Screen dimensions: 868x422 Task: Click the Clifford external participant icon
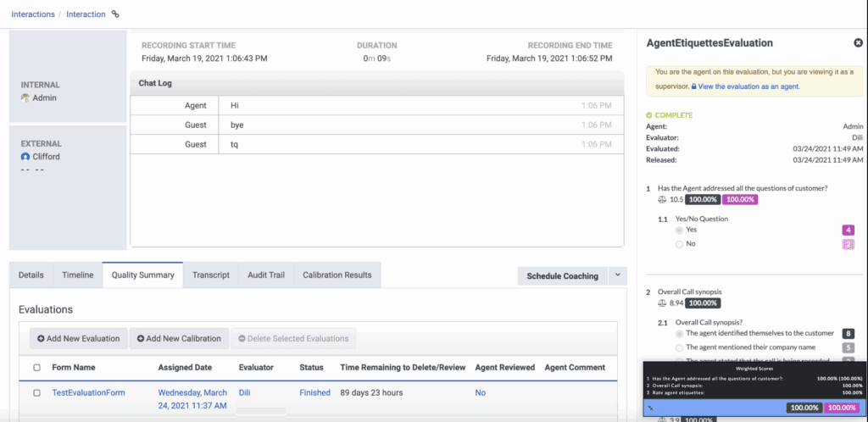tap(25, 157)
